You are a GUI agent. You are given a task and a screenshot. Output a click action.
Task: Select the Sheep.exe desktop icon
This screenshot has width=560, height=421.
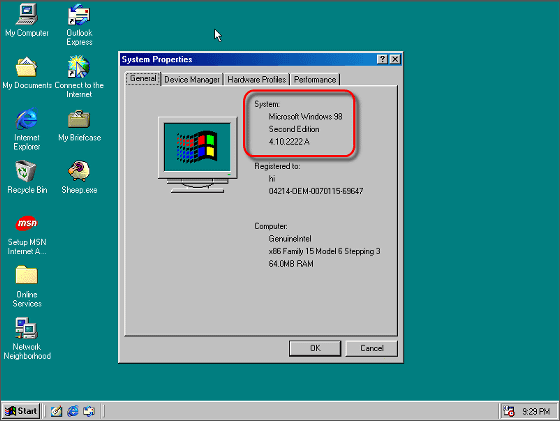pos(79,177)
